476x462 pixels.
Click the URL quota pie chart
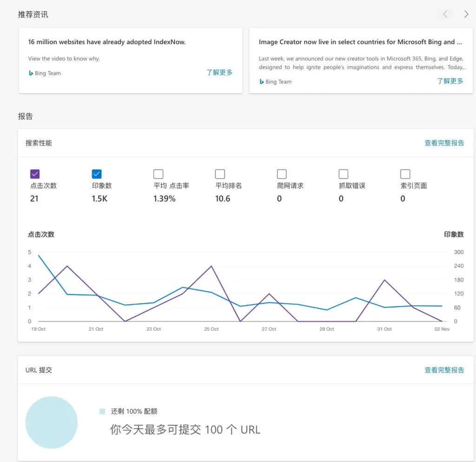(51, 422)
